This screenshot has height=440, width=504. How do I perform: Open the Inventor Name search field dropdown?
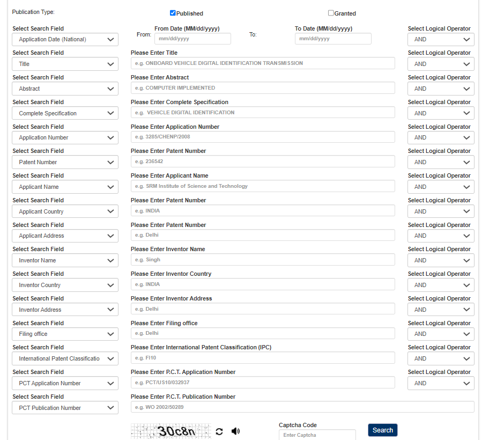(x=65, y=261)
